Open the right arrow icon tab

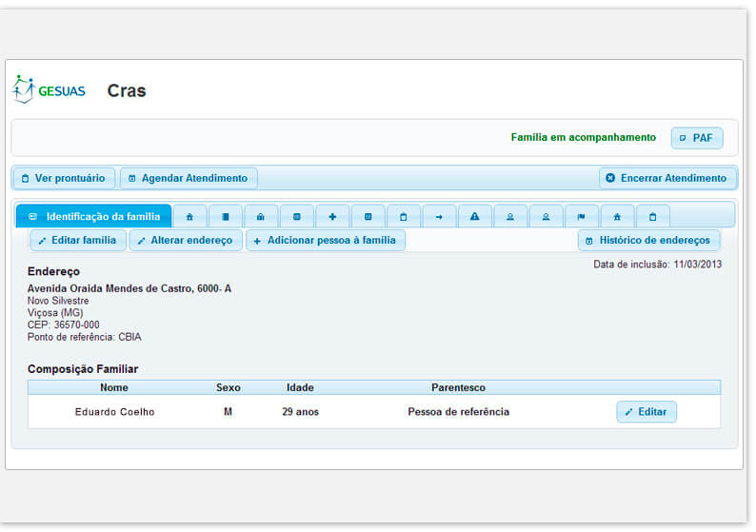click(439, 217)
